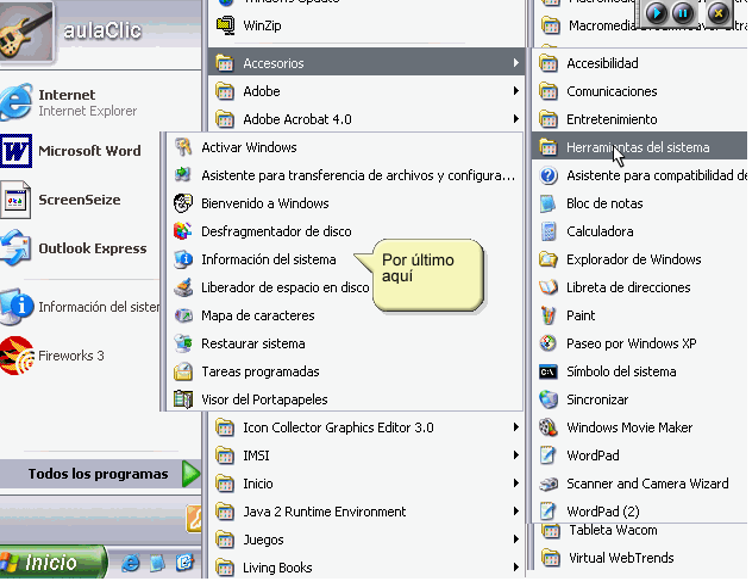Viewport: 756px width, 579px height.
Task: Open Asistente para compatibilidad de programas
Action: pos(640,175)
